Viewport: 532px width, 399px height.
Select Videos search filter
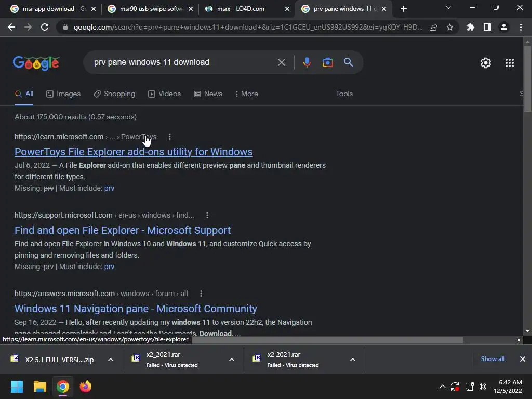tap(165, 94)
